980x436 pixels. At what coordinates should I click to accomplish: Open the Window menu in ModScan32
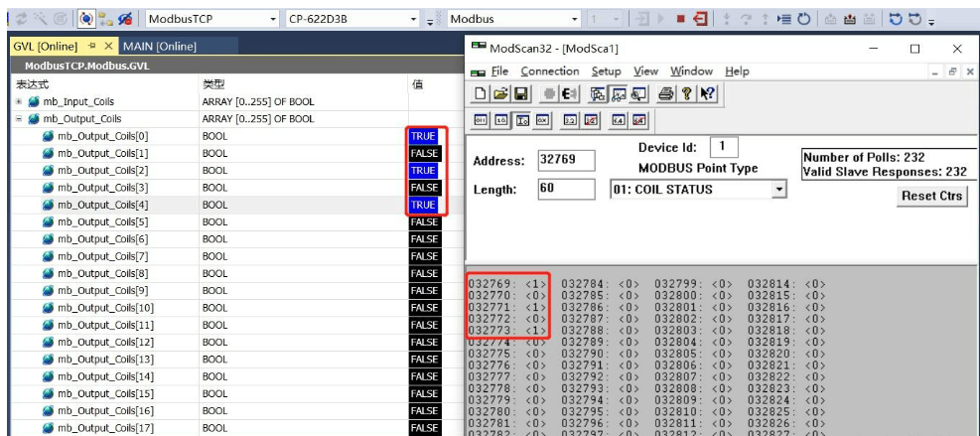[691, 72]
